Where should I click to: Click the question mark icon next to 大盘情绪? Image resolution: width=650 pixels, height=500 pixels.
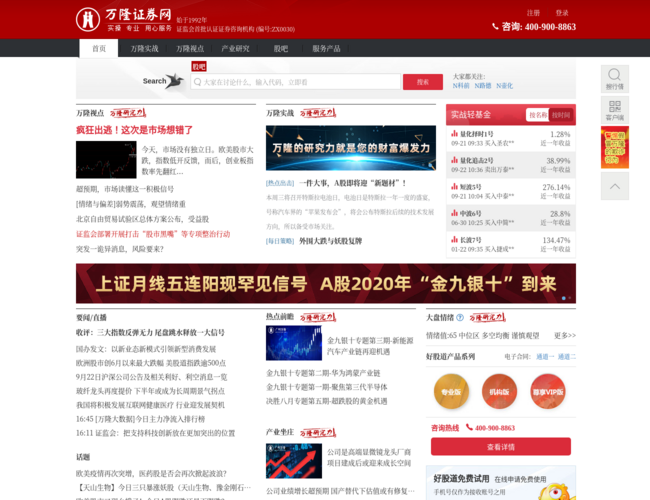coord(460,318)
